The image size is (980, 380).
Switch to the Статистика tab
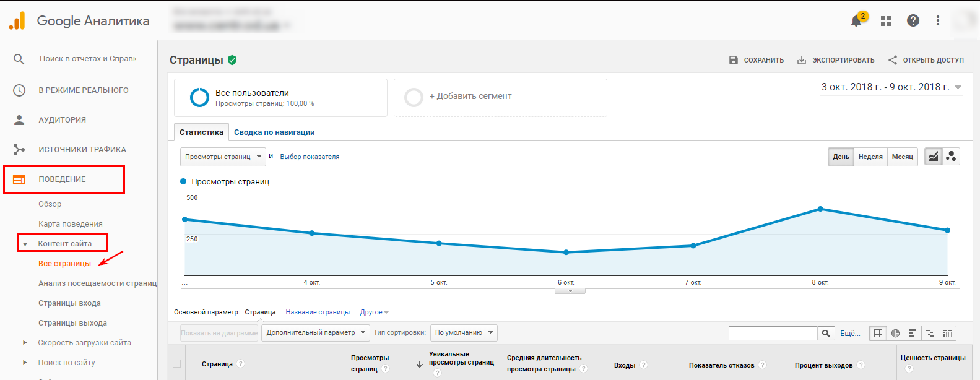[x=201, y=132]
